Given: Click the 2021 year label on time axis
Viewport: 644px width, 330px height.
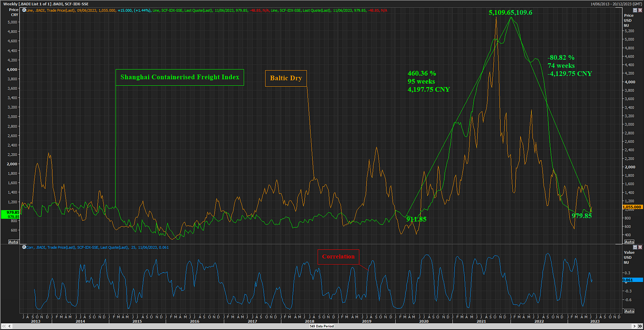Looking at the screenshot, I should click(x=481, y=322).
